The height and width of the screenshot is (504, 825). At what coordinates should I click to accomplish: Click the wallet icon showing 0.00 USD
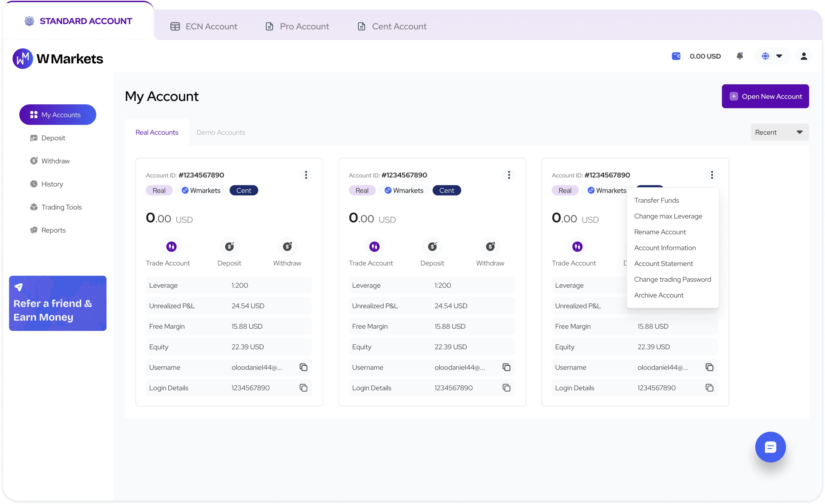[677, 56]
